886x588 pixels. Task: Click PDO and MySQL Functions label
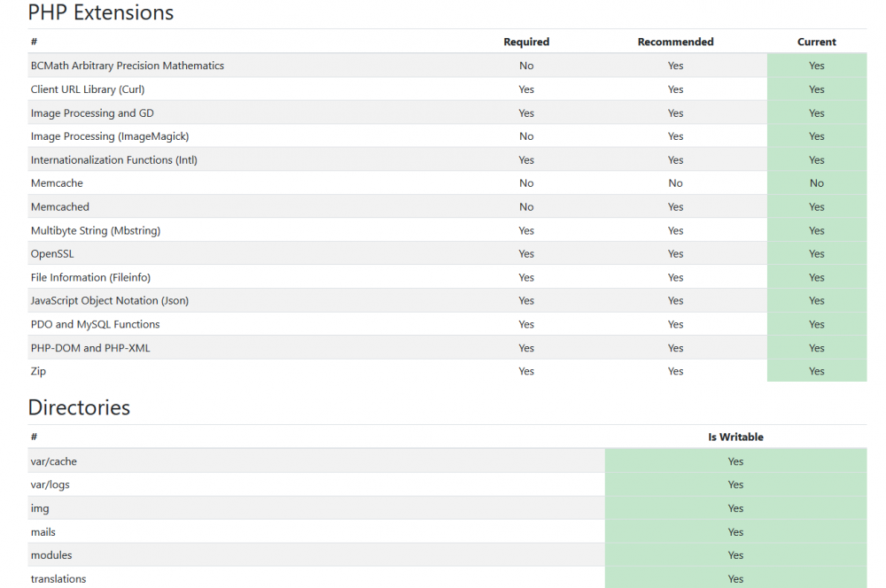95,324
